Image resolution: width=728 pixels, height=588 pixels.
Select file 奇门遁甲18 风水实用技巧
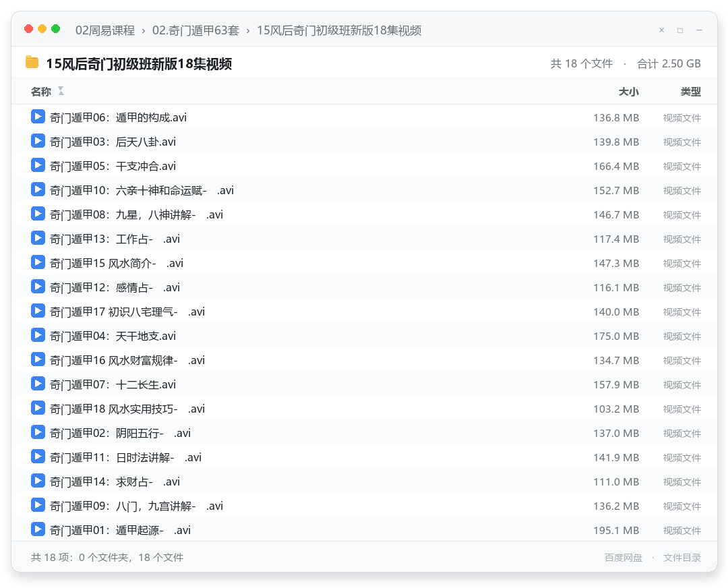click(364, 408)
